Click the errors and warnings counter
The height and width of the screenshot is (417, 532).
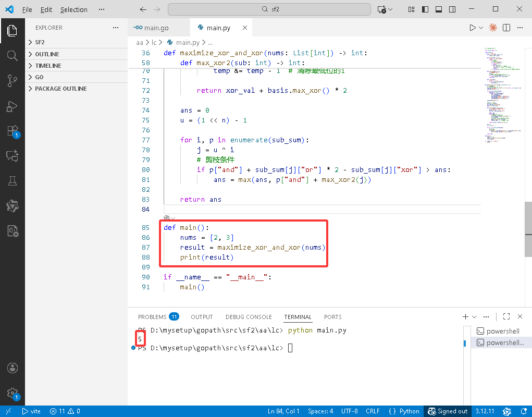65,411
